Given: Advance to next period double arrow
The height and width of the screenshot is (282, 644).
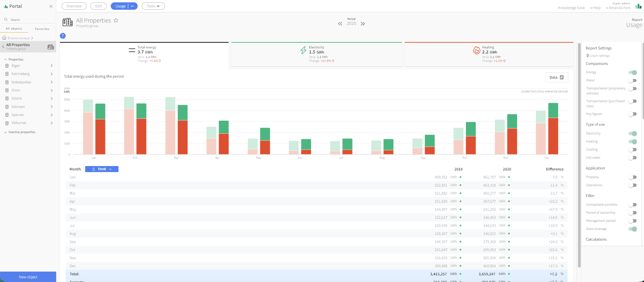Looking at the screenshot, I should (x=363, y=24).
